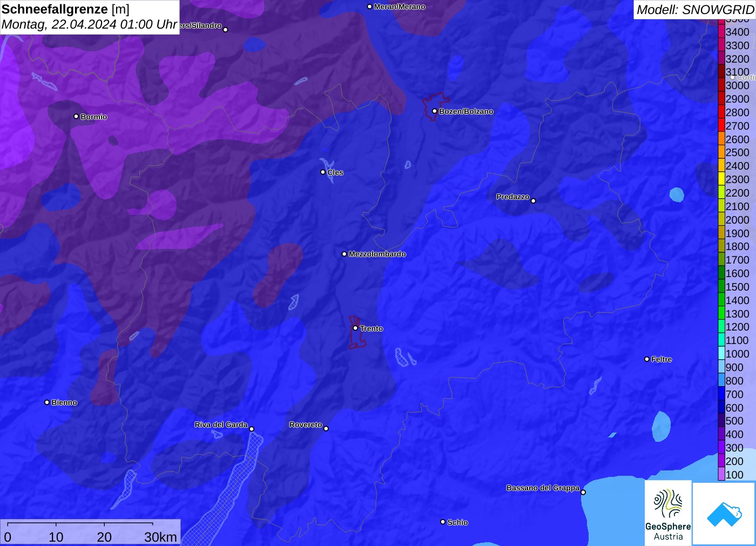The width and height of the screenshot is (756, 546).
Task: Pick the 3400 m legend swatch
Action: pyautogui.click(x=721, y=32)
